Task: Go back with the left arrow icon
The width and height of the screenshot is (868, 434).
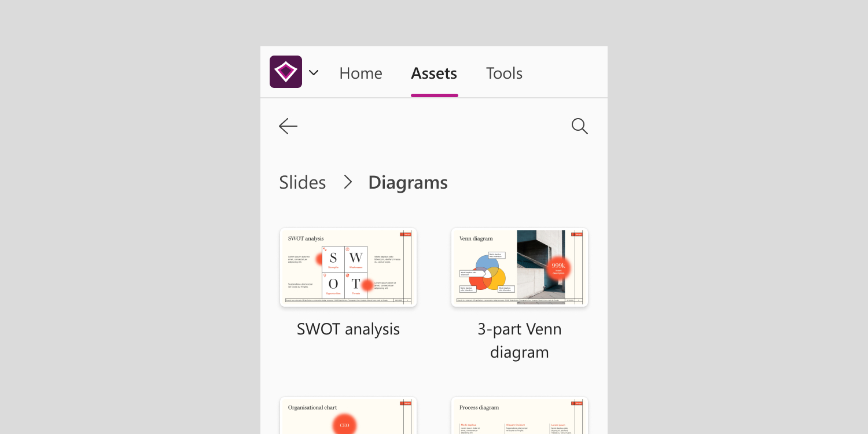Action: point(288,126)
